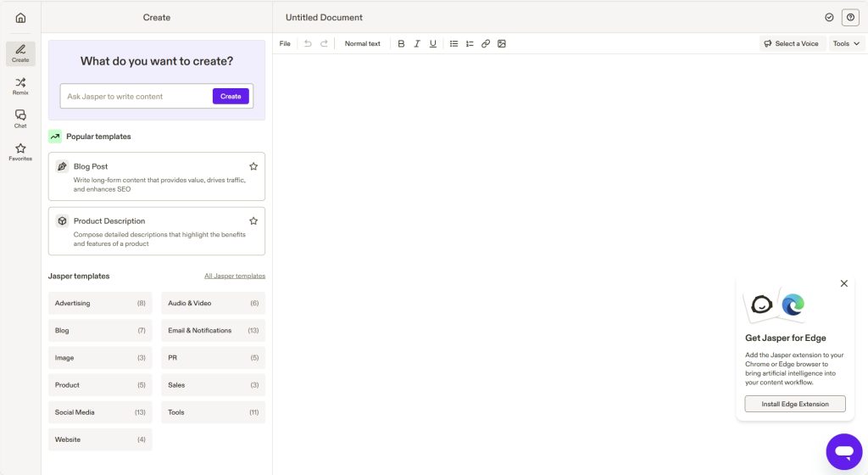The height and width of the screenshot is (475, 868).
Task: Redo the last edit
Action: [x=324, y=44]
